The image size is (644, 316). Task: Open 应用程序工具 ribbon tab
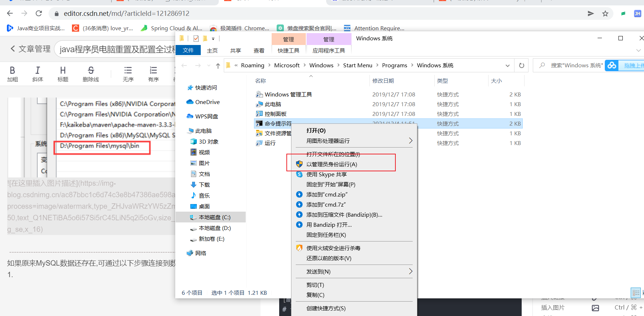tap(329, 50)
